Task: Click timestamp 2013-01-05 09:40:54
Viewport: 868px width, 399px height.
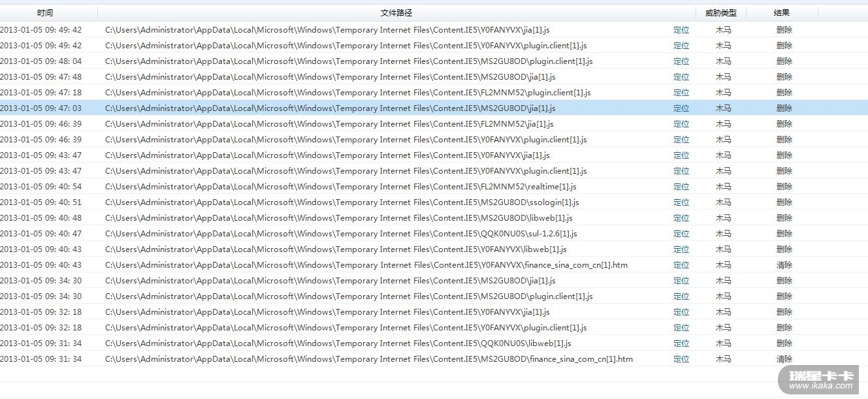Action: pos(41,187)
